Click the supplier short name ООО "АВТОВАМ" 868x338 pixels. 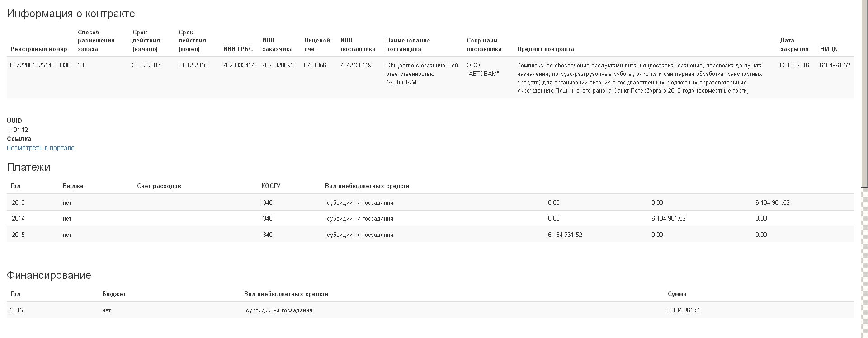482,70
